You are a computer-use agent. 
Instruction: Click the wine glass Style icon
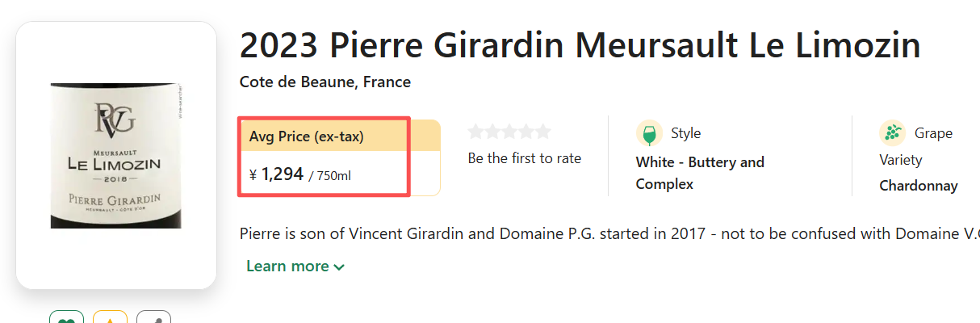(x=649, y=133)
